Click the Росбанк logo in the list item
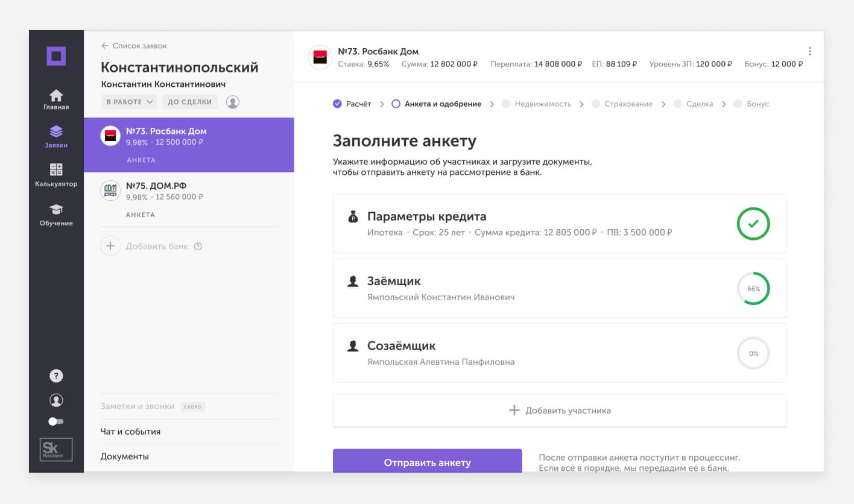This screenshot has width=854, height=504. coord(110,136)
